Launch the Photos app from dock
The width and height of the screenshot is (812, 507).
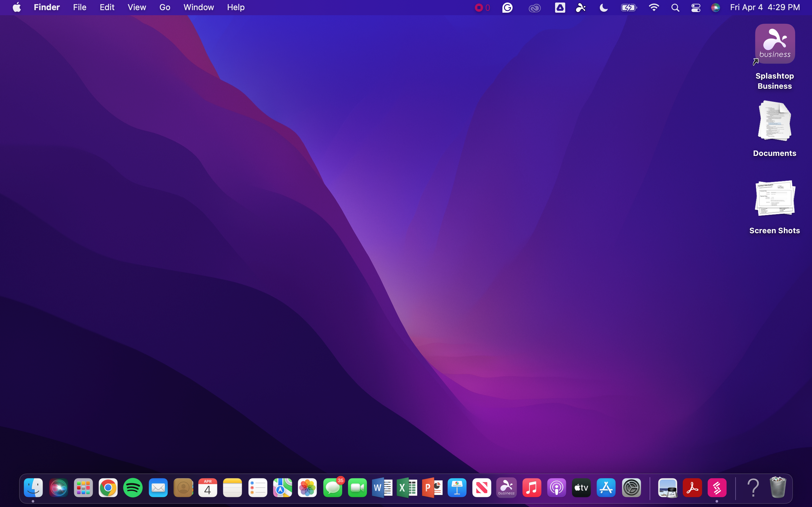tap(307, 488)
